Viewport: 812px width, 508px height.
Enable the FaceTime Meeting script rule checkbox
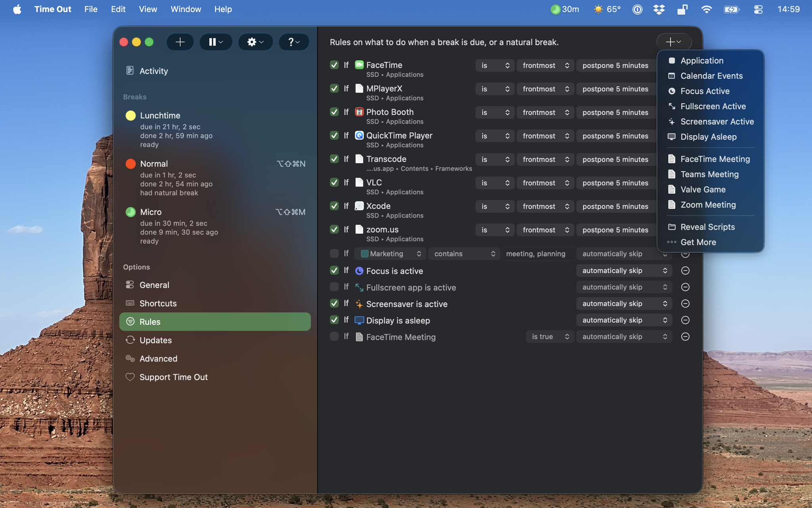pos(334,337)
